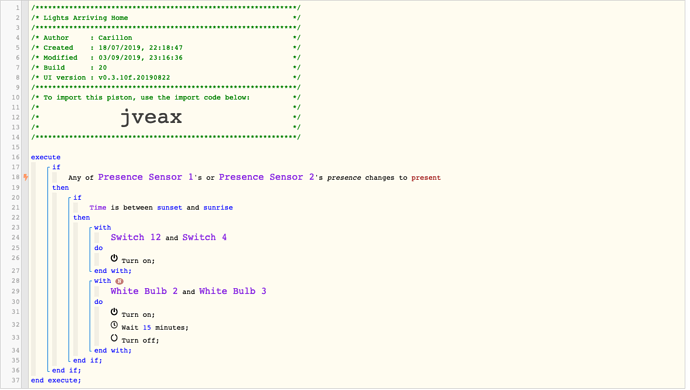Click the Modified date comment line
The width and height of the screenshot is (690, 390).
(165, 58)
